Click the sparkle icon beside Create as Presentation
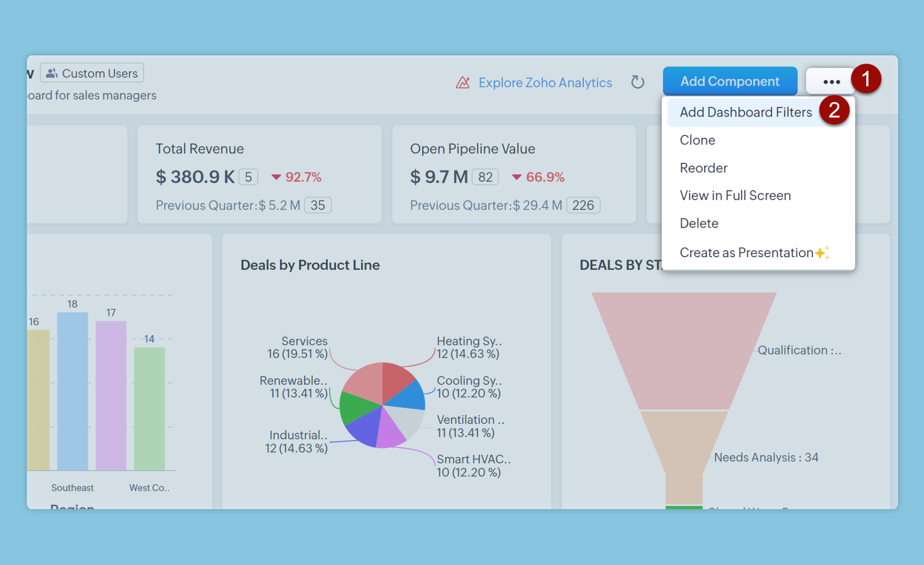This screenshot has width=924, height=565. 822,253
